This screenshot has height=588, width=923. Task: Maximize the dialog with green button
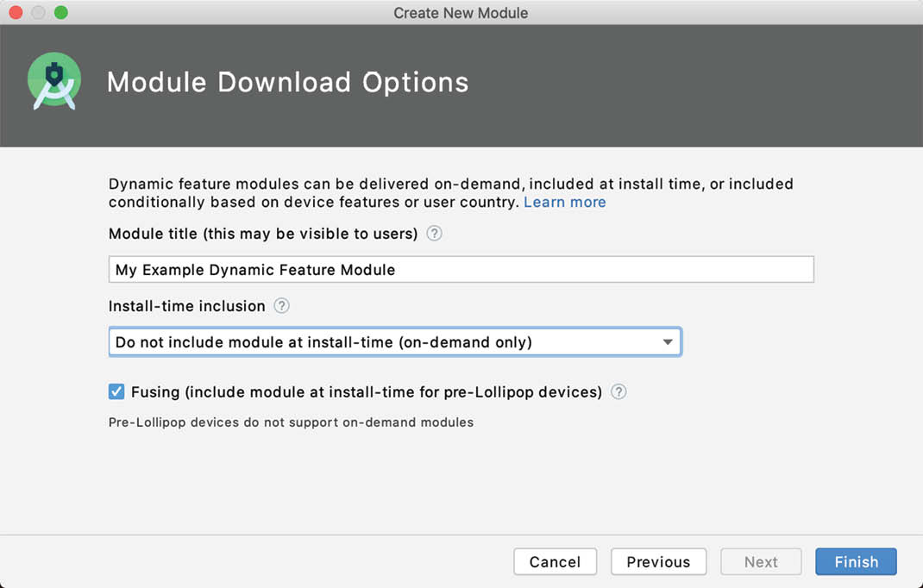(61, 12)
